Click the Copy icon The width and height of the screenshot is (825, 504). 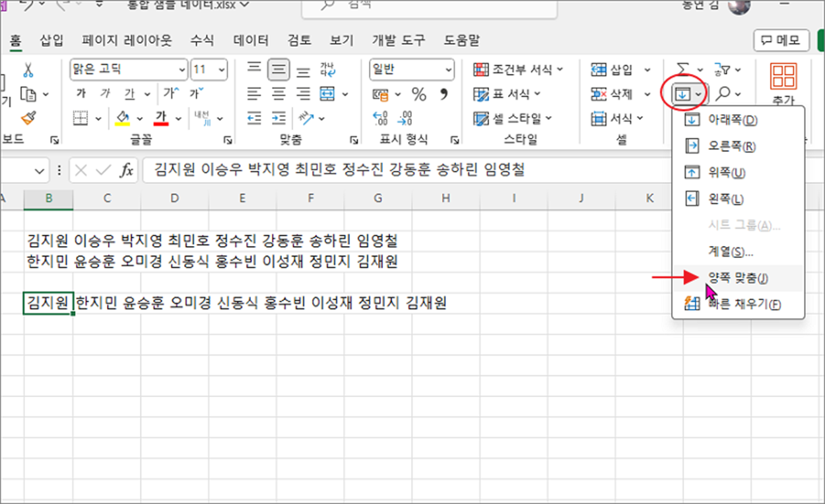click(28, 94)
